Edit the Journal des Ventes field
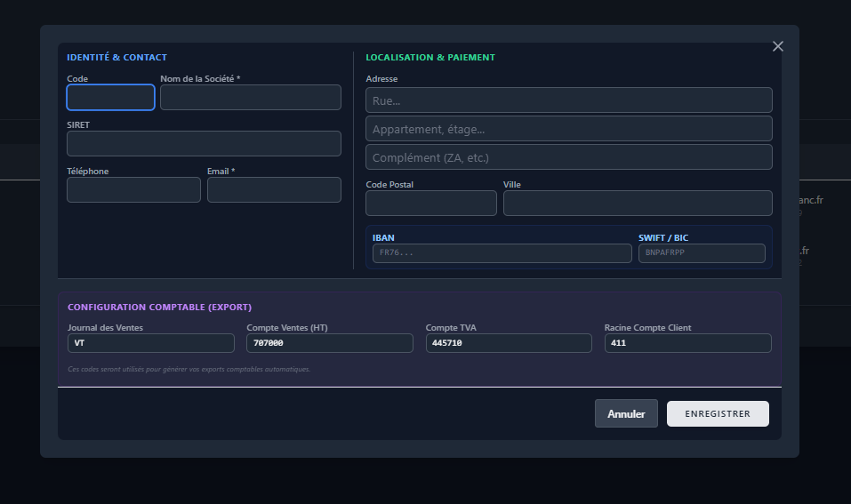Viewport: 851px width, 504px height. point(151,343)
